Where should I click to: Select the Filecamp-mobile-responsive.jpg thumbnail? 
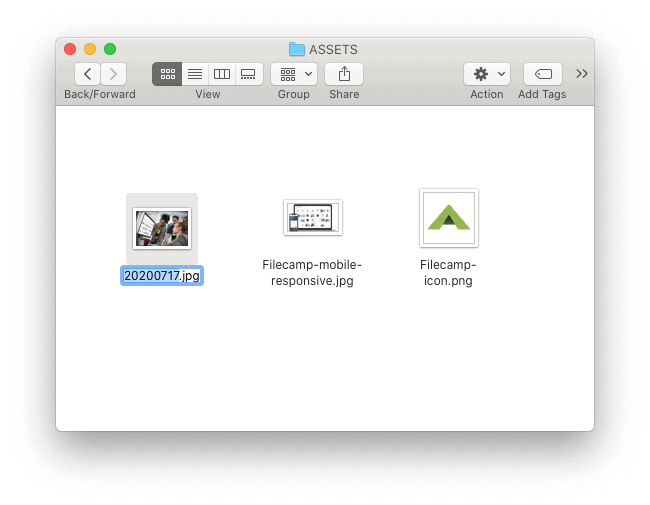[x=313, y=218]
